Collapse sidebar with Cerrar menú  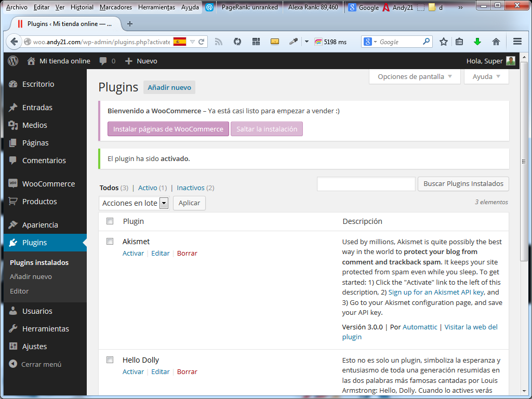point(35,364)
